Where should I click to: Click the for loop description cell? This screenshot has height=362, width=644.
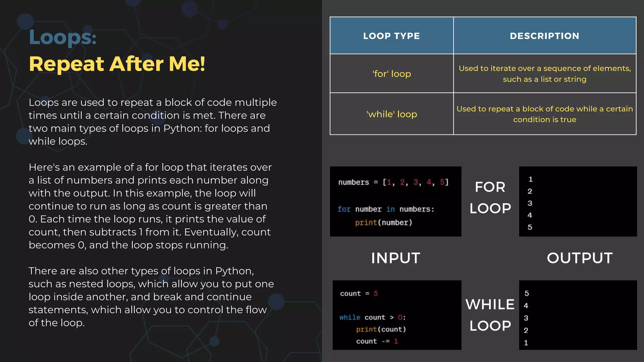point(545,74)
